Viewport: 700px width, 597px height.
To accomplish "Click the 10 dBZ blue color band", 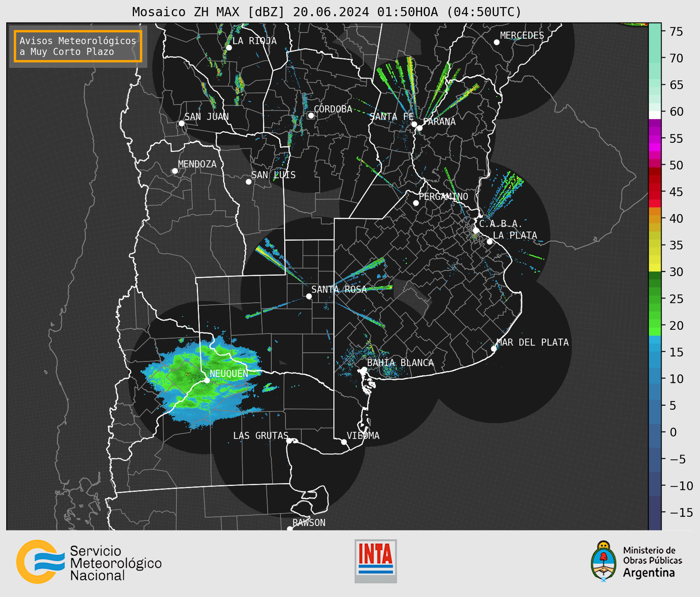I will (x=655, y=379).
